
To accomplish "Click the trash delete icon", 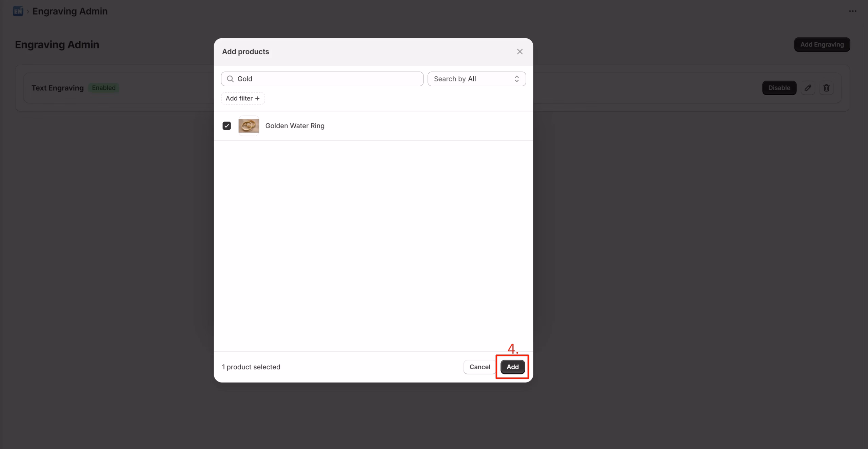I will pos(826,88).
